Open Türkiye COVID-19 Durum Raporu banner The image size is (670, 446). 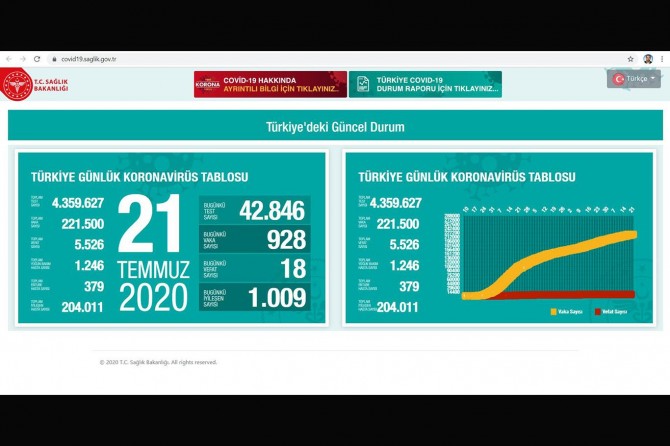coord(425,84)
